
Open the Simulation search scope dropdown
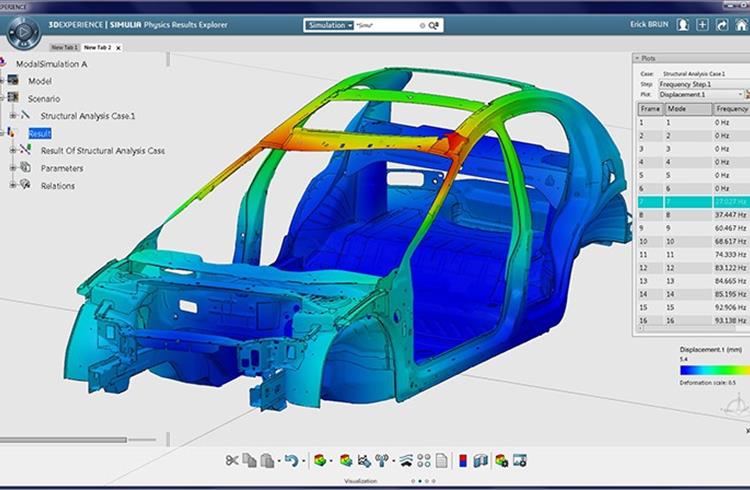click(329, 25)
